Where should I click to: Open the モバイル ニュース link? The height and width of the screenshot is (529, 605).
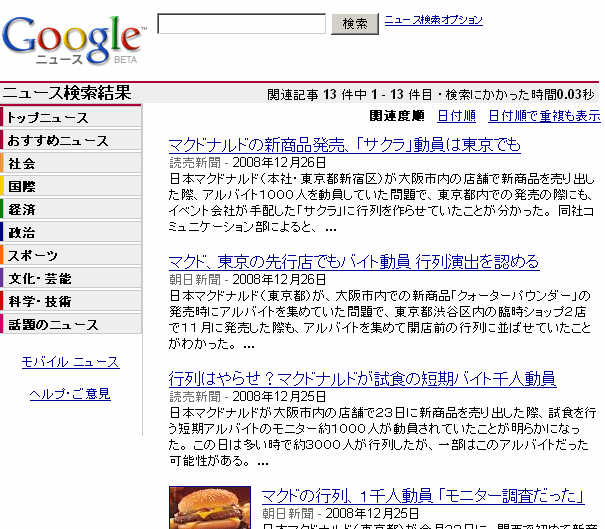click(71, 362)
